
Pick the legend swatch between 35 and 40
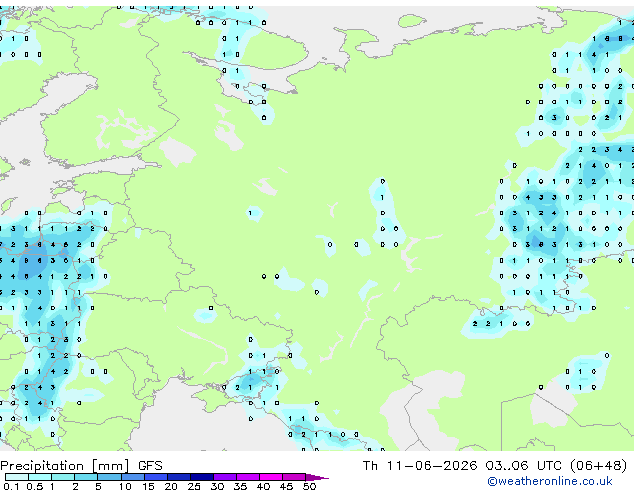tap(248, 477)
